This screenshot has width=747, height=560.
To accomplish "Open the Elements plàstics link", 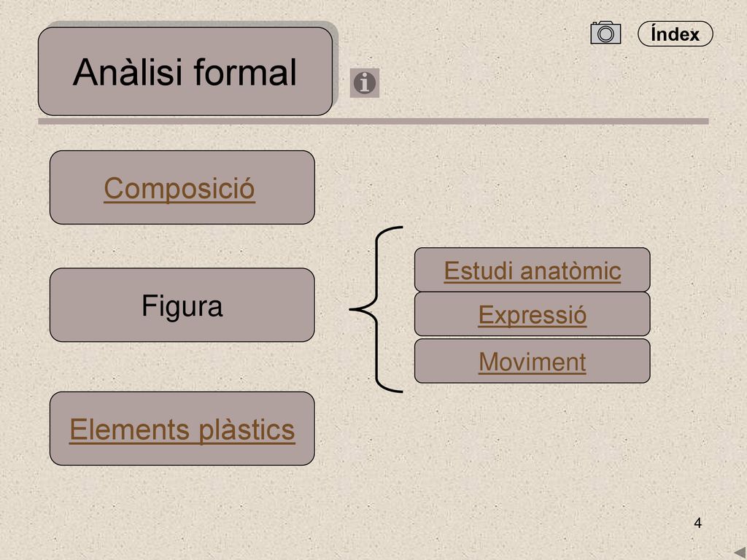I will point(182,429).
